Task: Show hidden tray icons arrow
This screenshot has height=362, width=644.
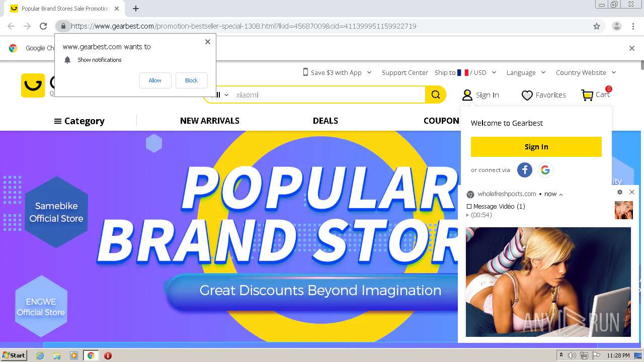Action: [x=561, y=355]
